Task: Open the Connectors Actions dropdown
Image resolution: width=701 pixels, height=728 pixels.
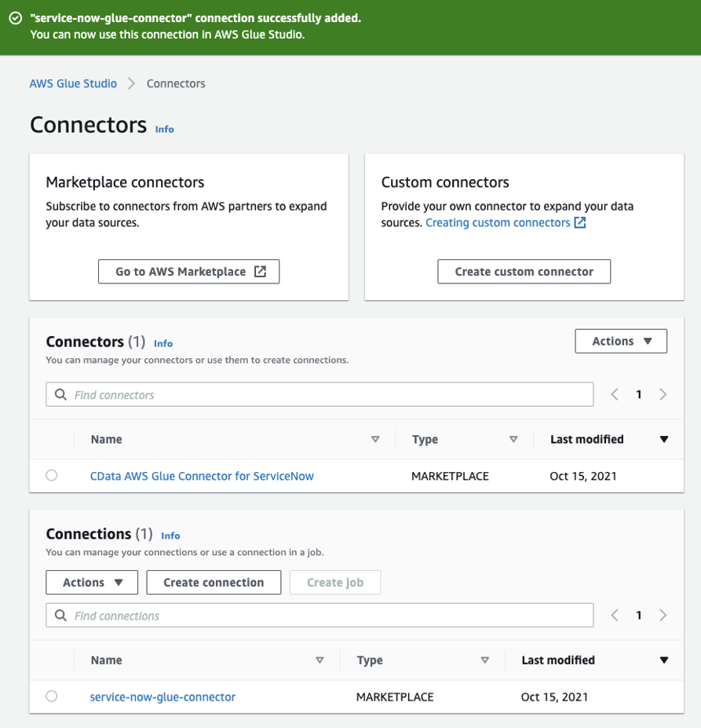Action: [x=621, y=342]
